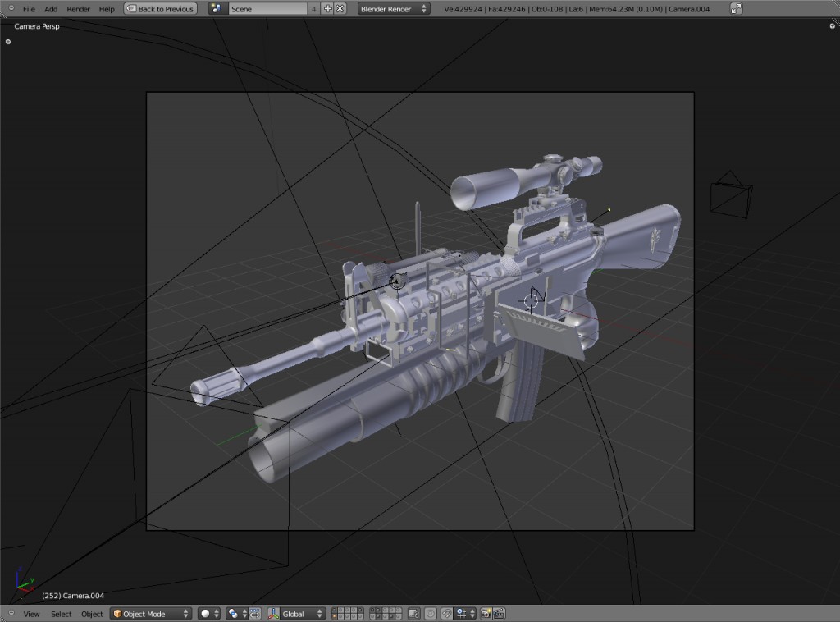Click the proportional editing circle icon
This screenshot has height=622, width=840.
coord(430,613)
